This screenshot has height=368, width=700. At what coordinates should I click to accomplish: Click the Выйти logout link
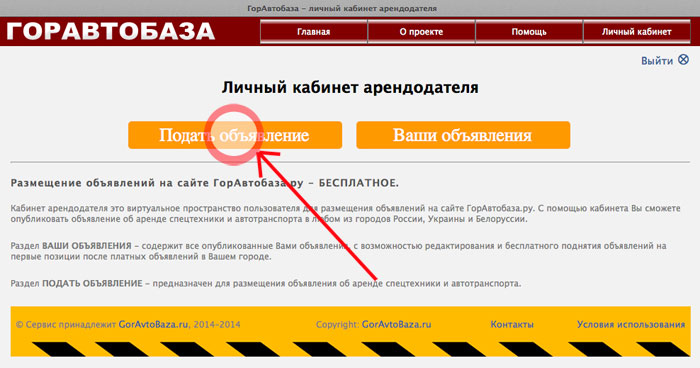pyautogui.click(x=657, y=61)
